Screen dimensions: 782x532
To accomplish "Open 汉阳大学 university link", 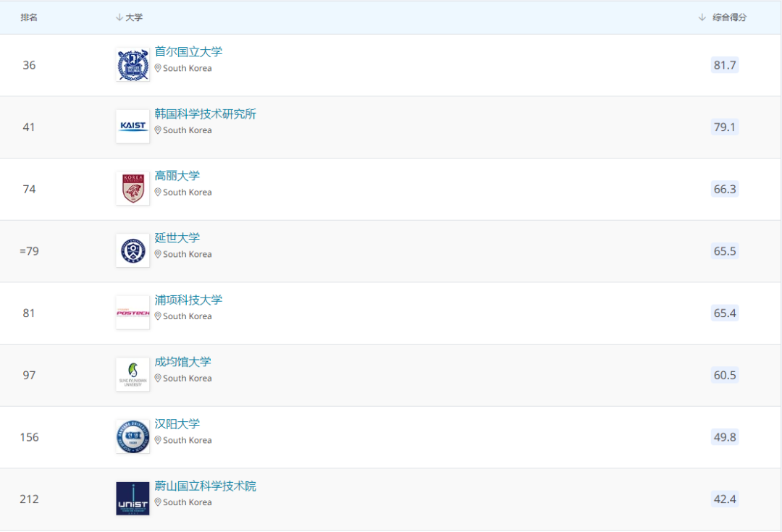I will [x=177, y=424].
